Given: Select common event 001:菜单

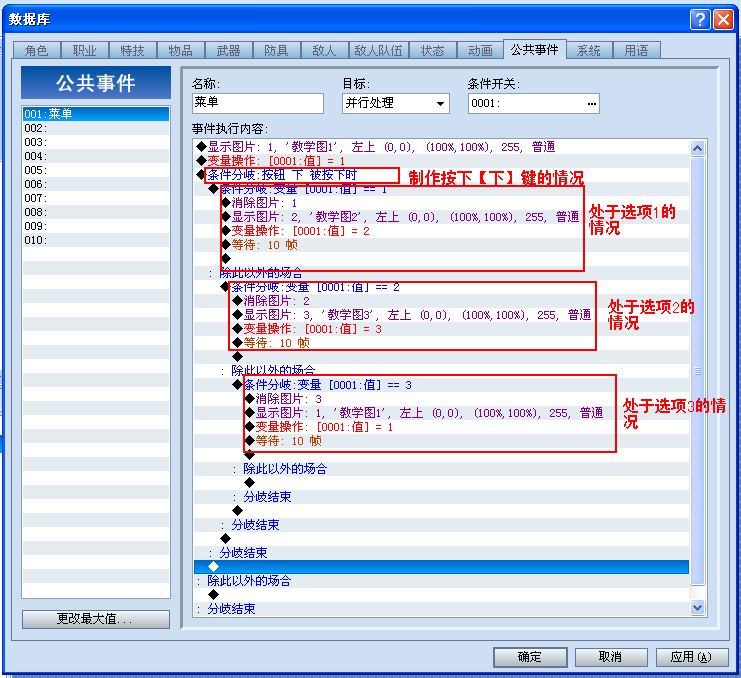Looking at the screenshot, I should point(96,114).
